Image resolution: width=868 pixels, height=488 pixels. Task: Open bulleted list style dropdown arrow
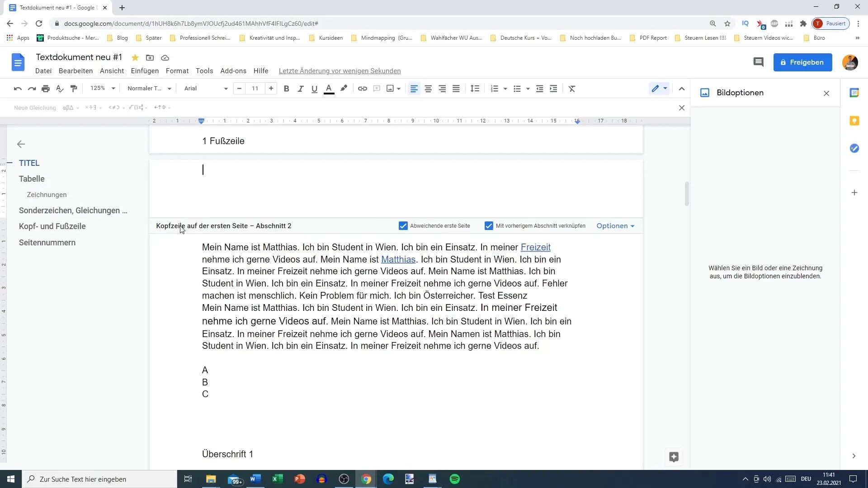click(x=528, y=89)
